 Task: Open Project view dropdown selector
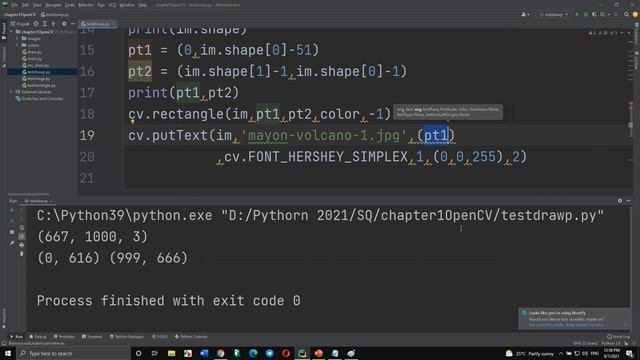pos(20,24)
